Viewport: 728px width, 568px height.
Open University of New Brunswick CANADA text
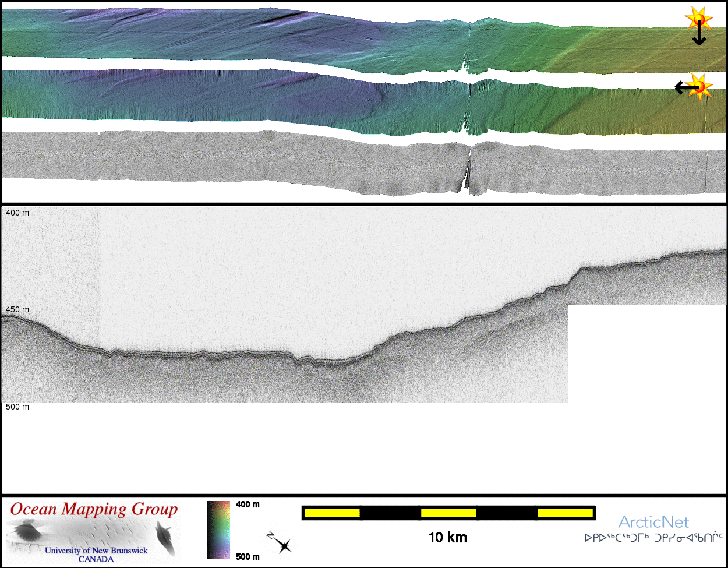[x=96, y=555]
